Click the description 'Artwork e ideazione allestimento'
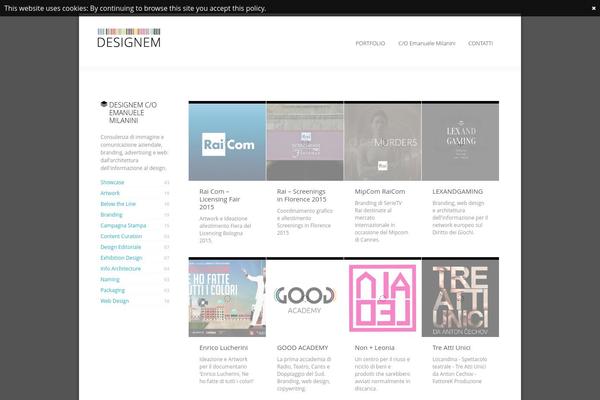600x400 pixels. 225,229
